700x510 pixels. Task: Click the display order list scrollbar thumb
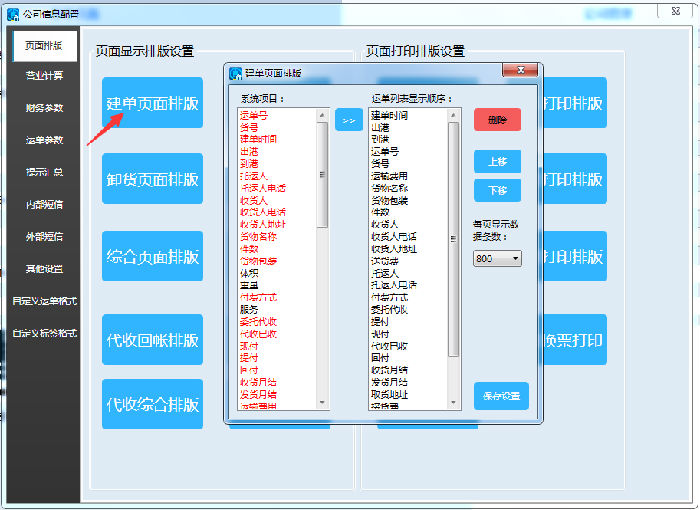tap(454, 238)
